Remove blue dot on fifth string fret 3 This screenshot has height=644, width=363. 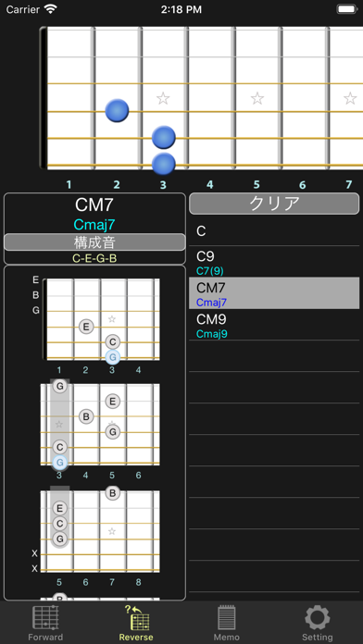click(x=164, y=137)
